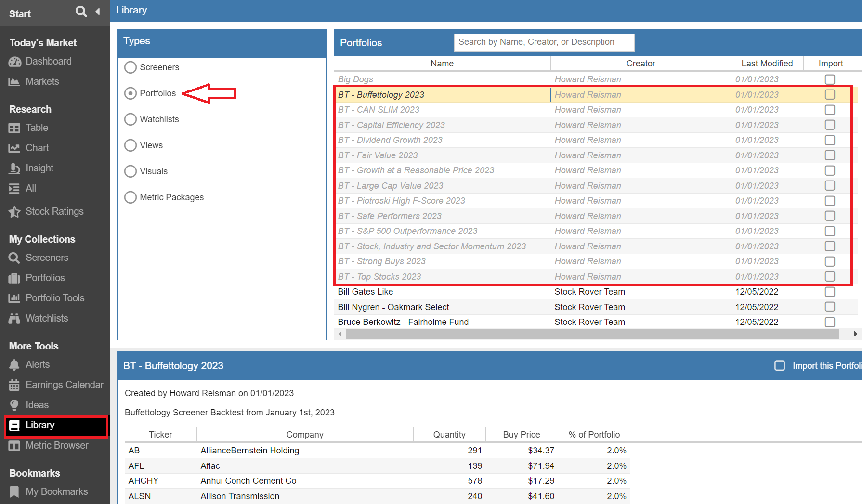Click the Alerts bell icon
This screenshot has height=504, width=862.
(x=14, y=365)
